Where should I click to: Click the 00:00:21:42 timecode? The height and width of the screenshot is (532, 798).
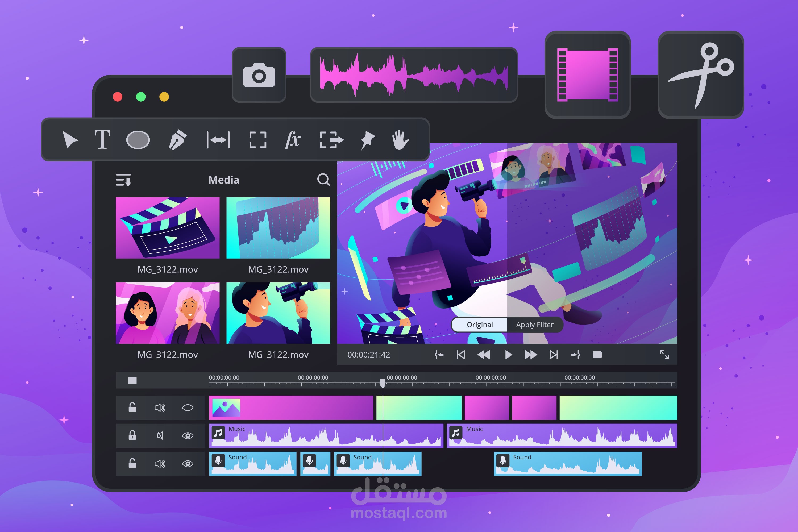tap(369, 355)
